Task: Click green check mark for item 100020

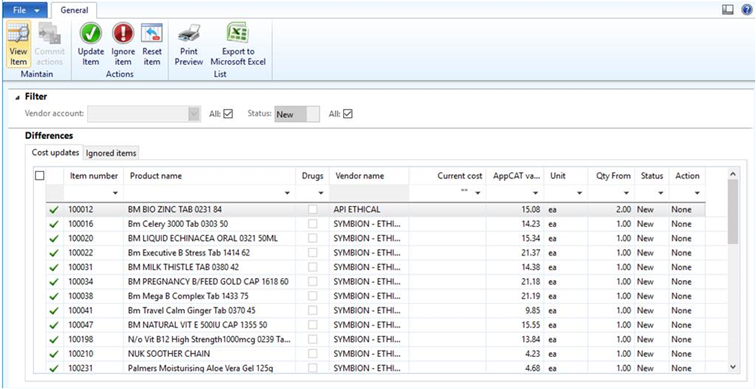Action: tap(54, 239)
